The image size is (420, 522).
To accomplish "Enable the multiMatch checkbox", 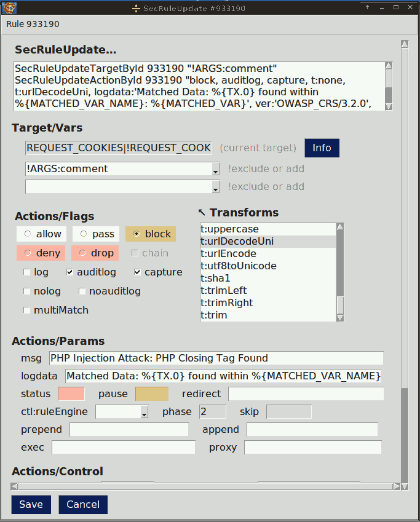I will click(27, 310).
